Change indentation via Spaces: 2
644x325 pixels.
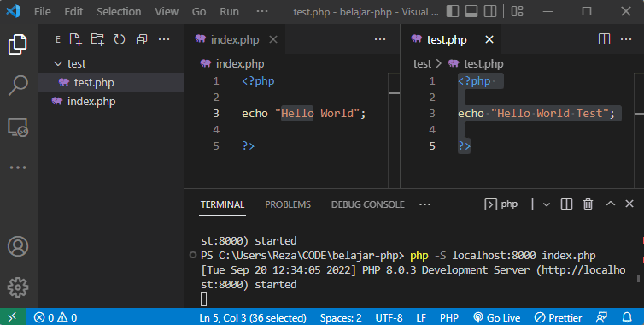pos(341,318)
